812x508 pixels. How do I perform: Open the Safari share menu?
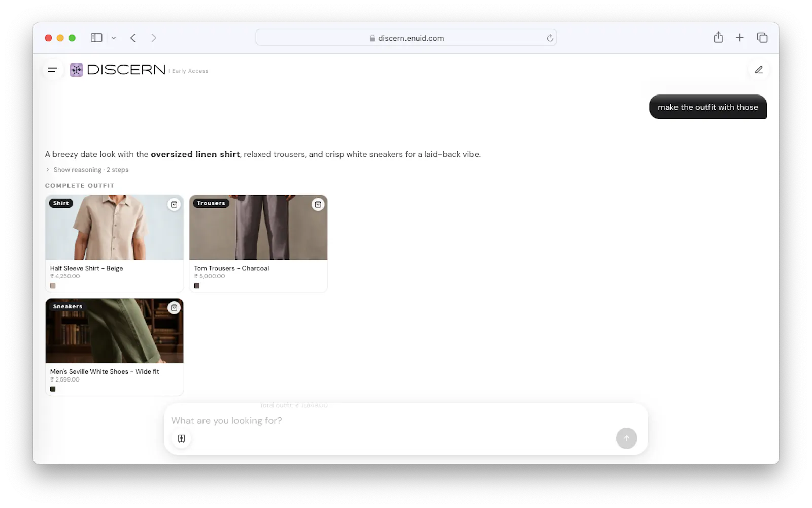click(718, 37)
